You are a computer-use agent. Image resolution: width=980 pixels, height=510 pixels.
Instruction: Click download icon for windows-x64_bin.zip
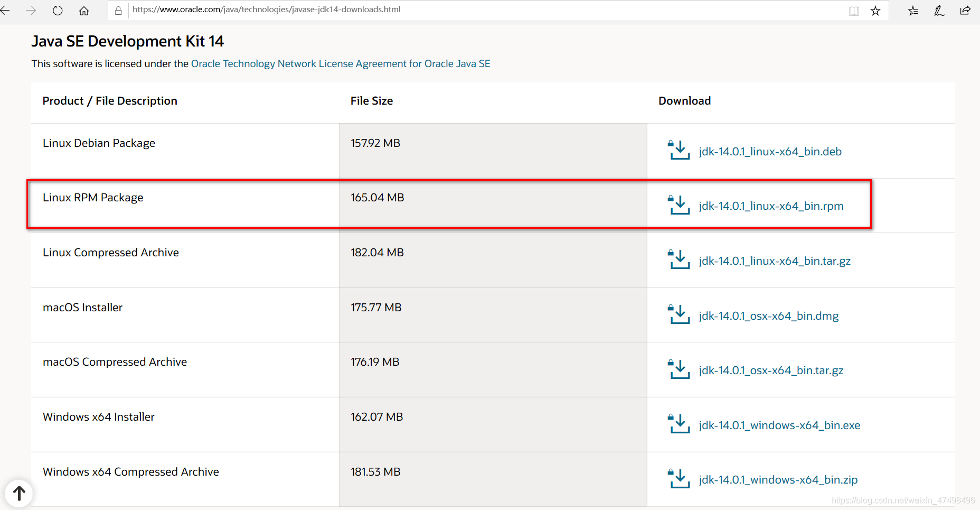(x=679, y=479)
